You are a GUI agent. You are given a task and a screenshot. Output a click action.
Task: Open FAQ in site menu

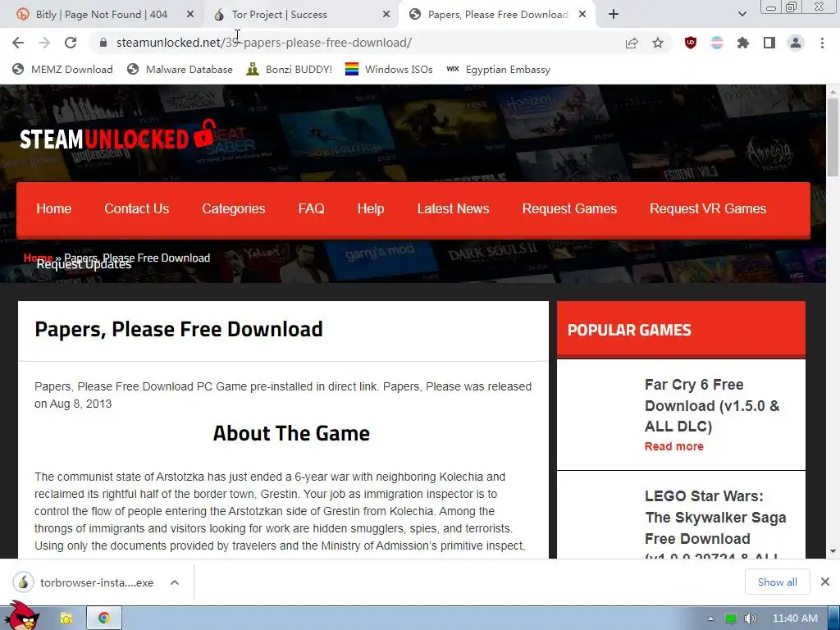311,209
